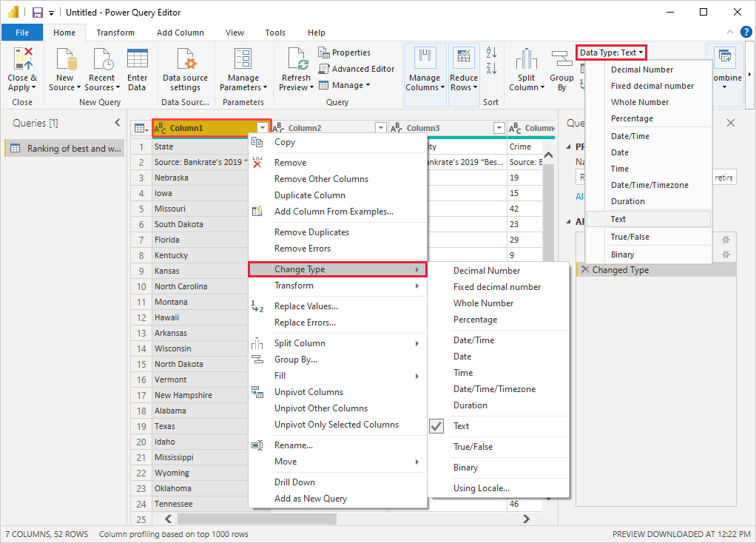Click the Sort Ascending icon
The height and width of the screenshot is (543, 756).
point(491,53)
